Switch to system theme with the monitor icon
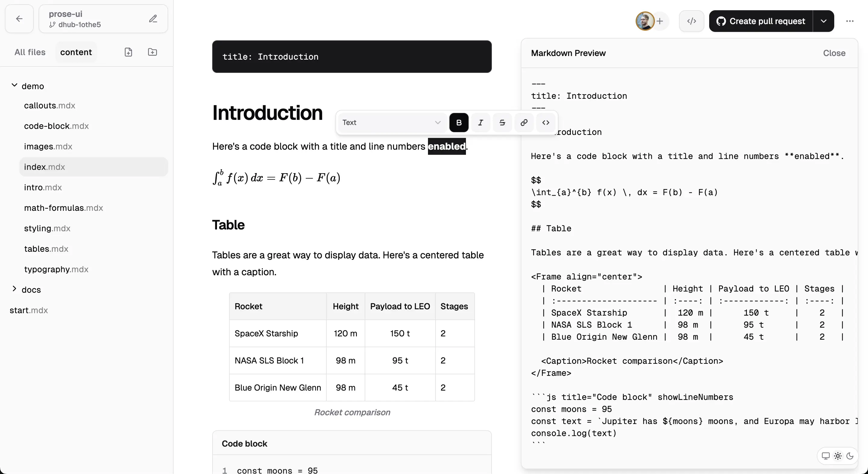868x474 pixels. (x=826, y=456)
